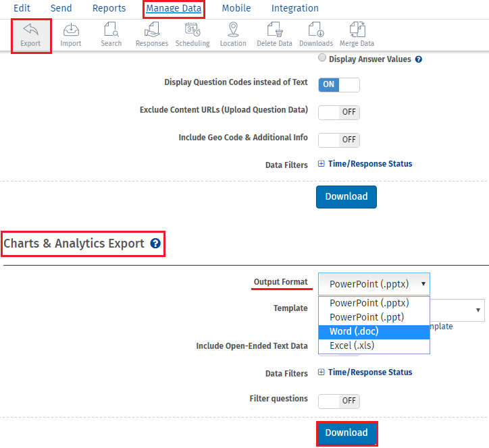
Task: Open the Export data tool
Action: pos(30,36)
